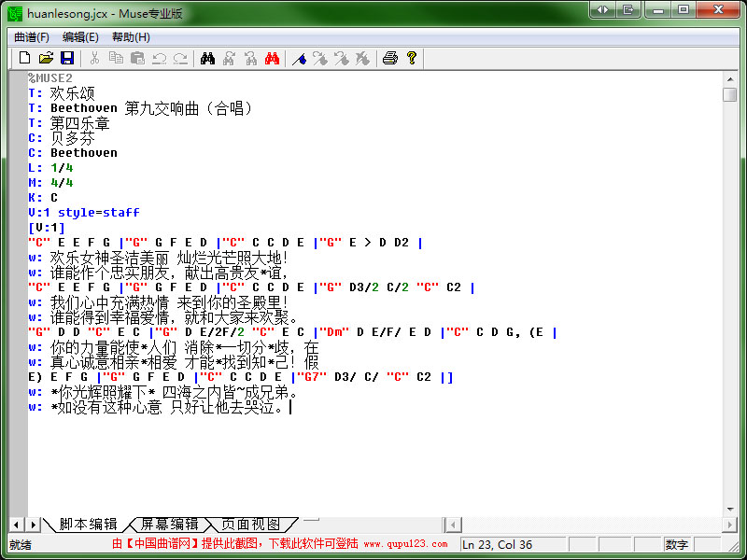Switch to the 脚本编辑 tab
747x560 pixels.
(88, 525)
